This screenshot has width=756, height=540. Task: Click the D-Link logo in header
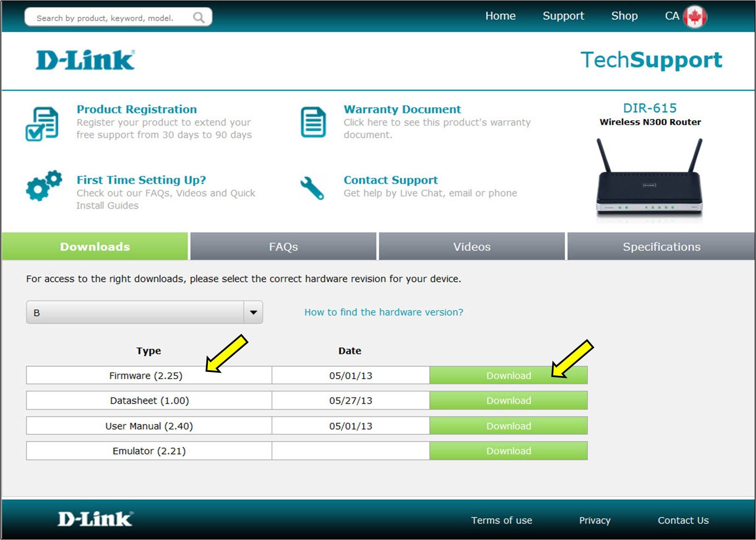pos(85,60)
